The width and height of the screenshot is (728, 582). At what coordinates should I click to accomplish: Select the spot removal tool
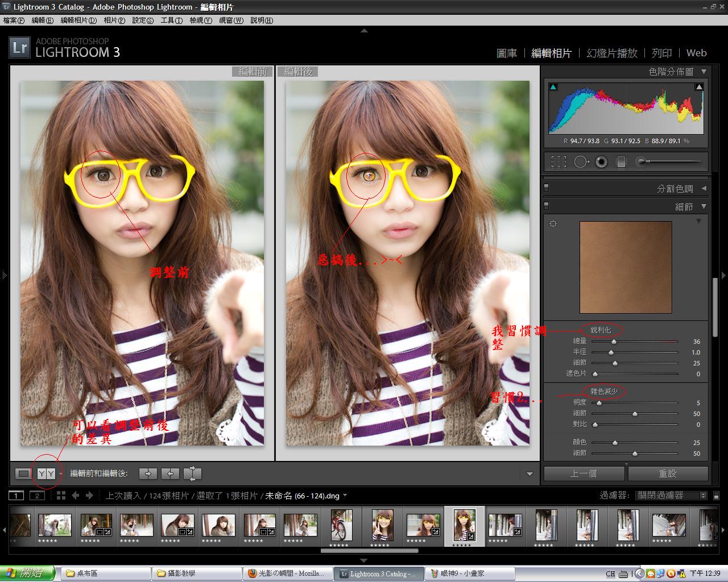pyautogui.click(x=581, y=162)
